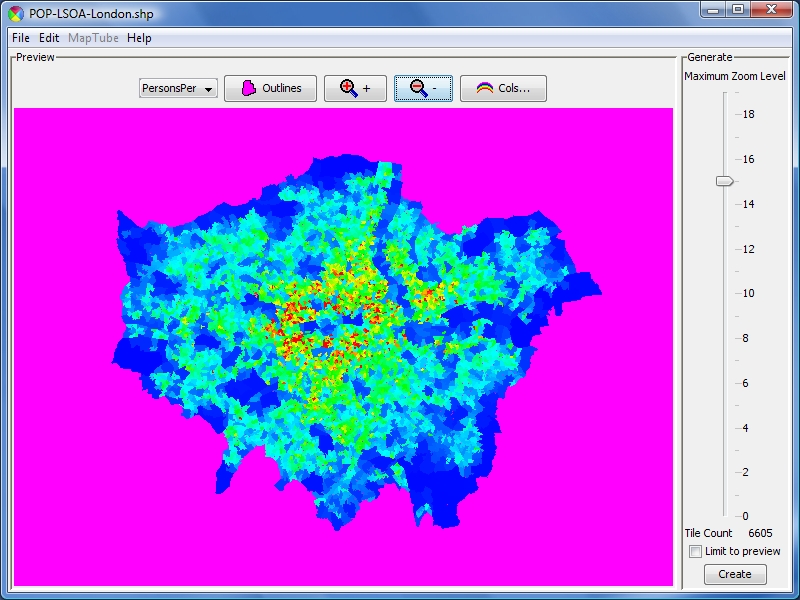Click the application icon in the title bar
The image size is (800, 600).
[16, 14]
